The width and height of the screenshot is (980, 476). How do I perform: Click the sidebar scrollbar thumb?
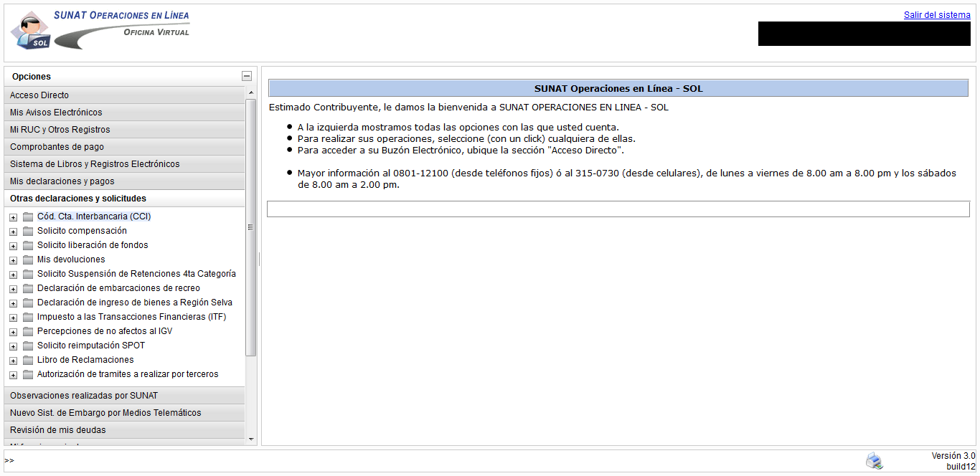251,227
